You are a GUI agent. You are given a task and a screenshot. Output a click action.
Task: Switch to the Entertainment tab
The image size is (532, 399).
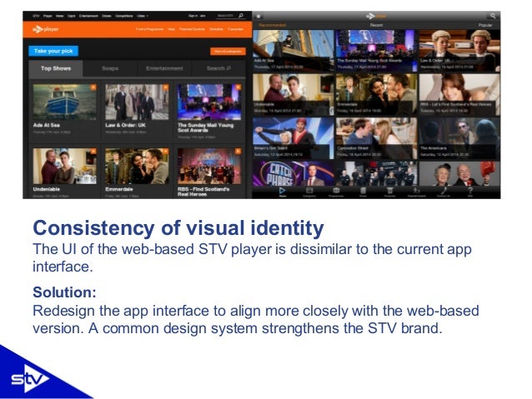tap(164, 68)
